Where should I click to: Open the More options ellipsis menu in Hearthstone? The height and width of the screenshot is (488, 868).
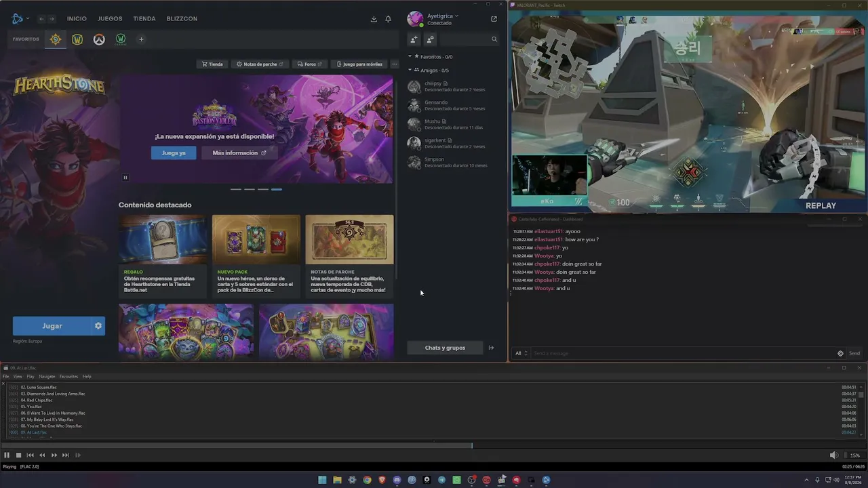coord(395,64)
